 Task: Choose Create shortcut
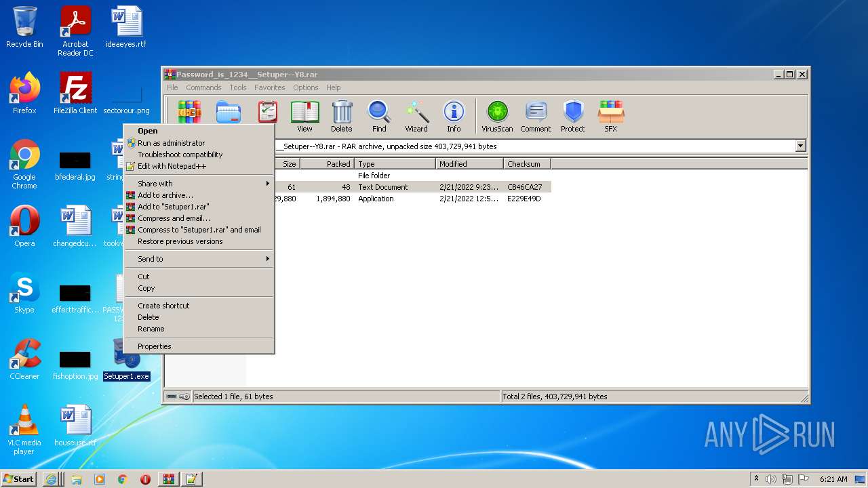click(x=199, y=306)
